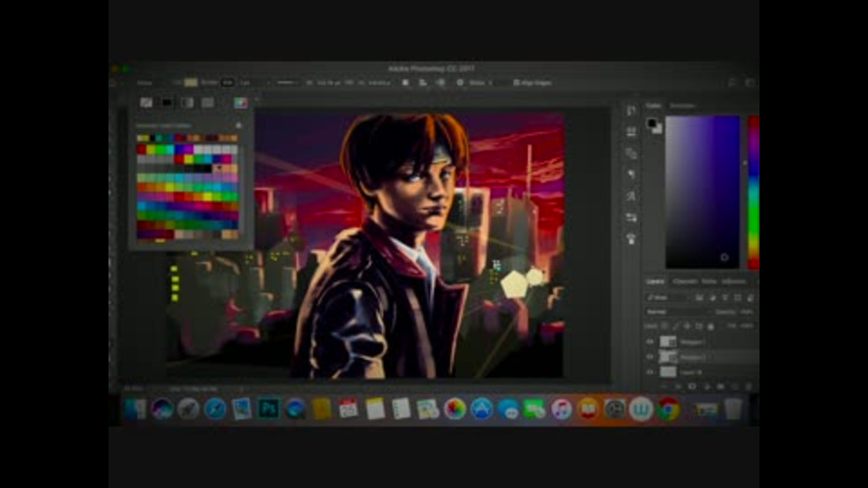This screenshot has height=488, width=868.
Task: Click the foreground color swatch in Color panel
Action: (x=652, y=123)
